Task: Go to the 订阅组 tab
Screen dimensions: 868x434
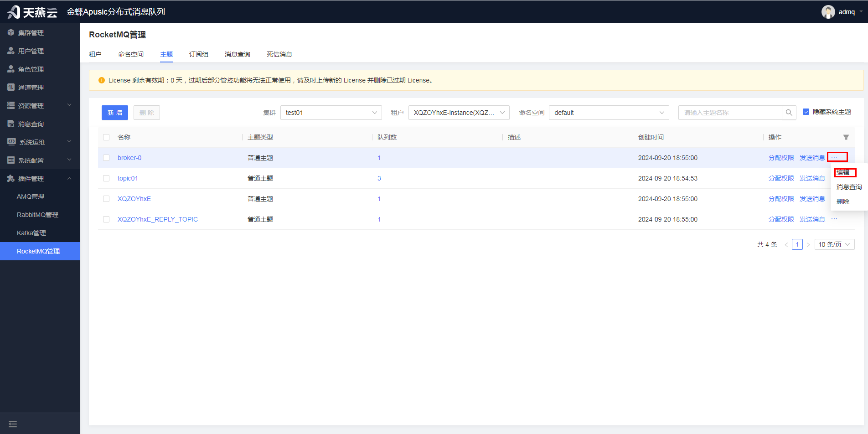Action: pos(199,54)
